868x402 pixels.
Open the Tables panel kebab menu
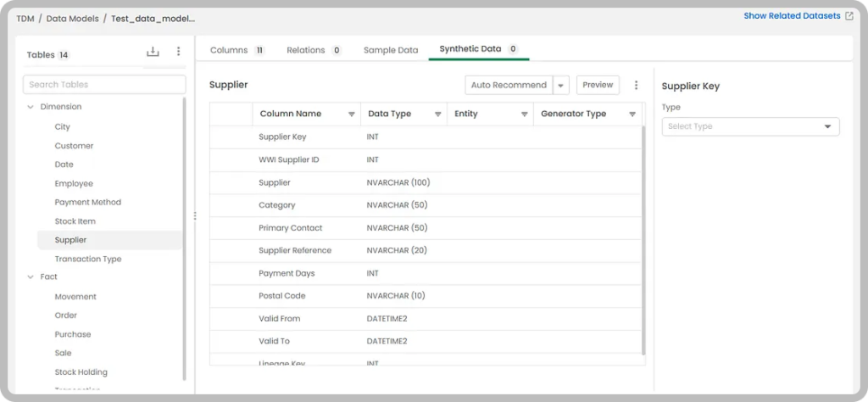click(178, 52)
